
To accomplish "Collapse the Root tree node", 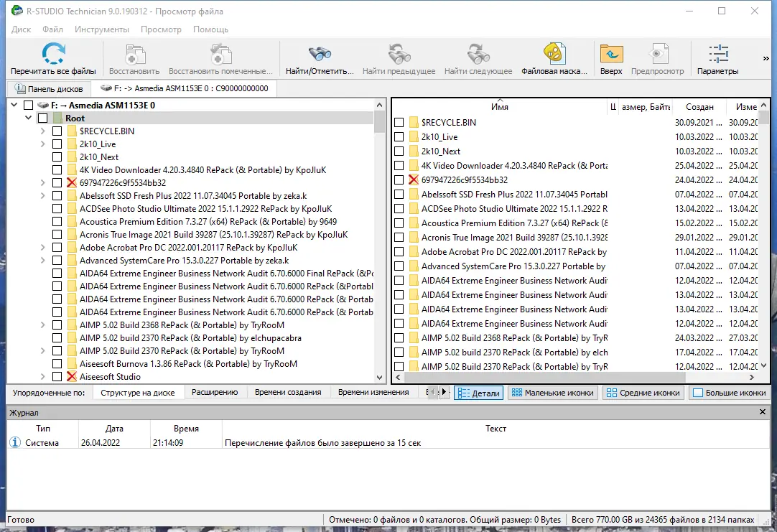I will pyautogui.click(x=28, y=118).
